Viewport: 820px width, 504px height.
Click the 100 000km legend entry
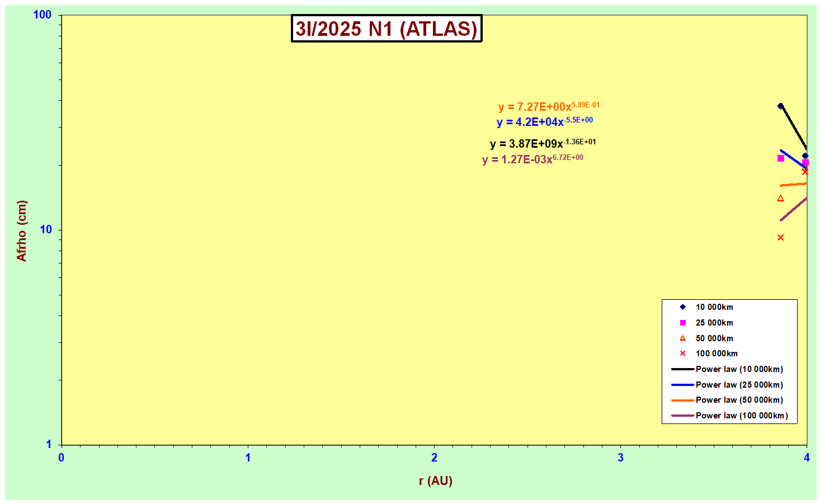click(x=717, y=354)
